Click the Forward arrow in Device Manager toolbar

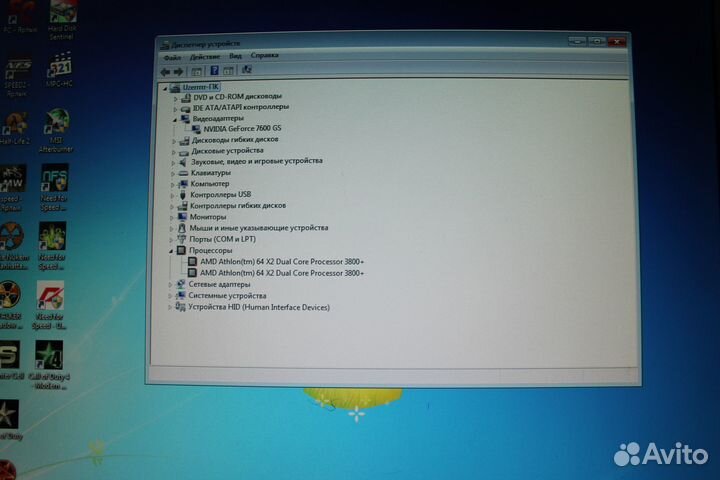(179, 72)
